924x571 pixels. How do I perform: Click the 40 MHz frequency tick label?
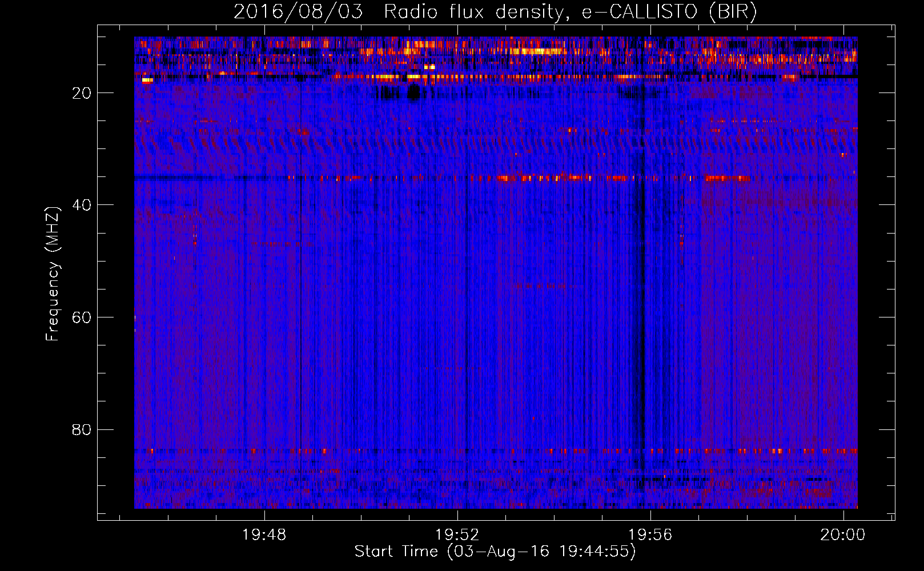pos(82,205)
